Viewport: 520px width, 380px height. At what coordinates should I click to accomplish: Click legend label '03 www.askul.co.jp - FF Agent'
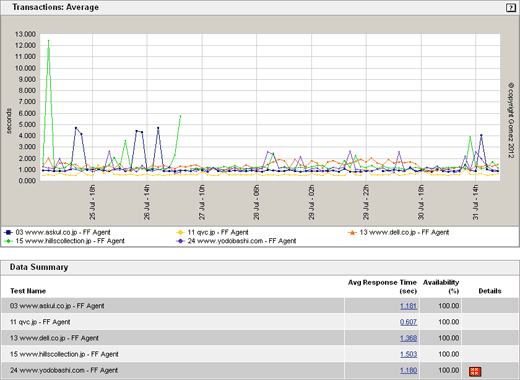63,232
